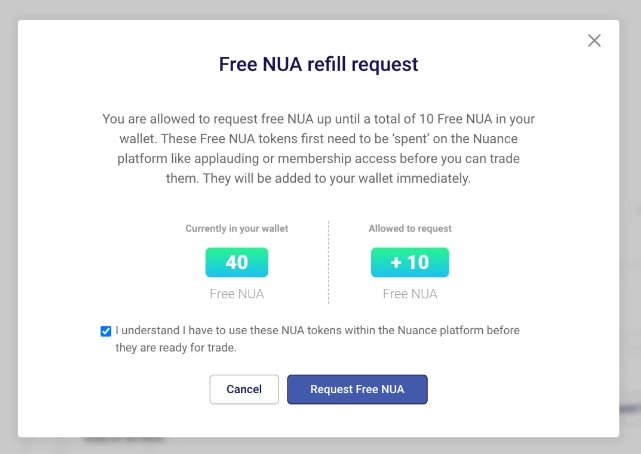
Task: Click the 'platform like applauding or membership' line
Action: [x=318, y=159]
